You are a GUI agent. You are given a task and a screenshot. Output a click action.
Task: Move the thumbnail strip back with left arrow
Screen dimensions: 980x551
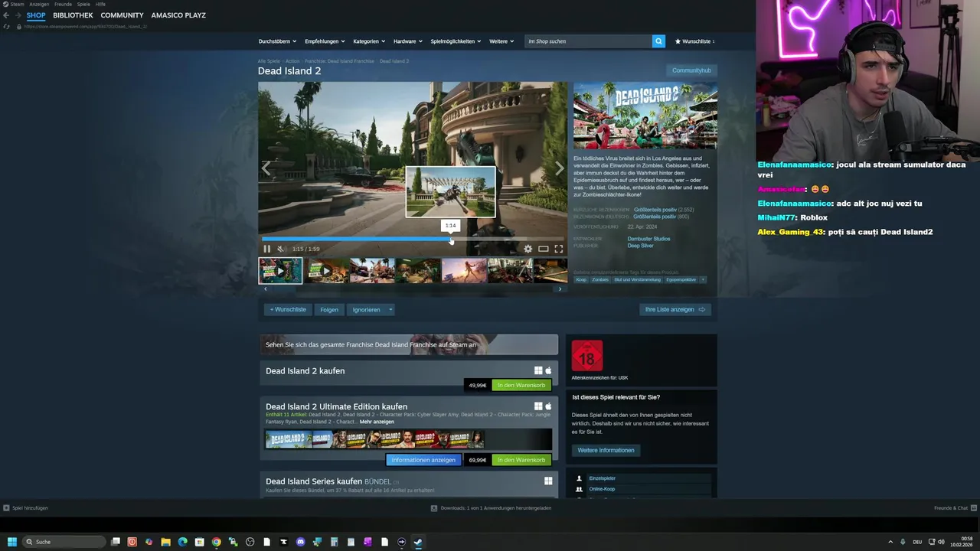[x=266, y=289]
